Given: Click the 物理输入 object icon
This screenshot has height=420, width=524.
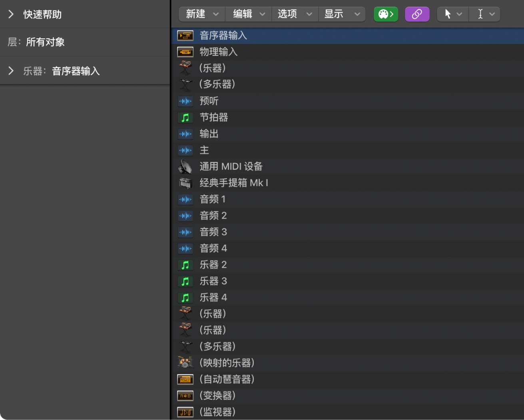Looking at the screenshot, I should 185,52.
